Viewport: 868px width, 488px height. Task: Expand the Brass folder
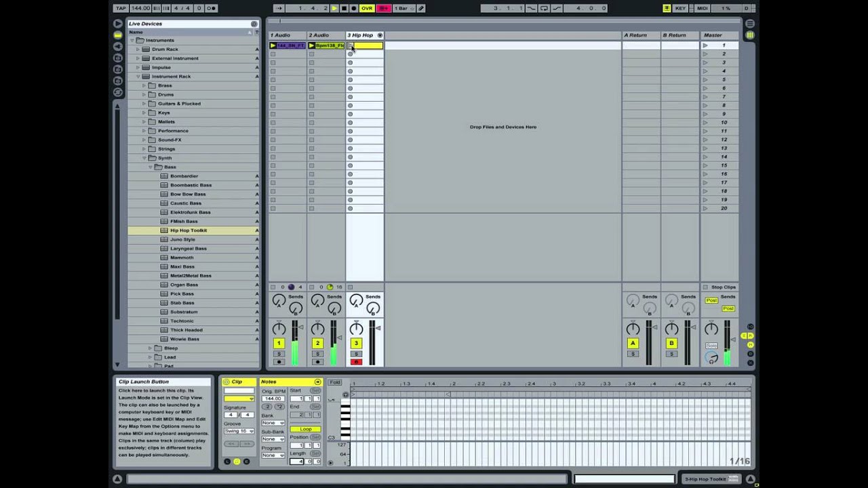pos(144,85)
